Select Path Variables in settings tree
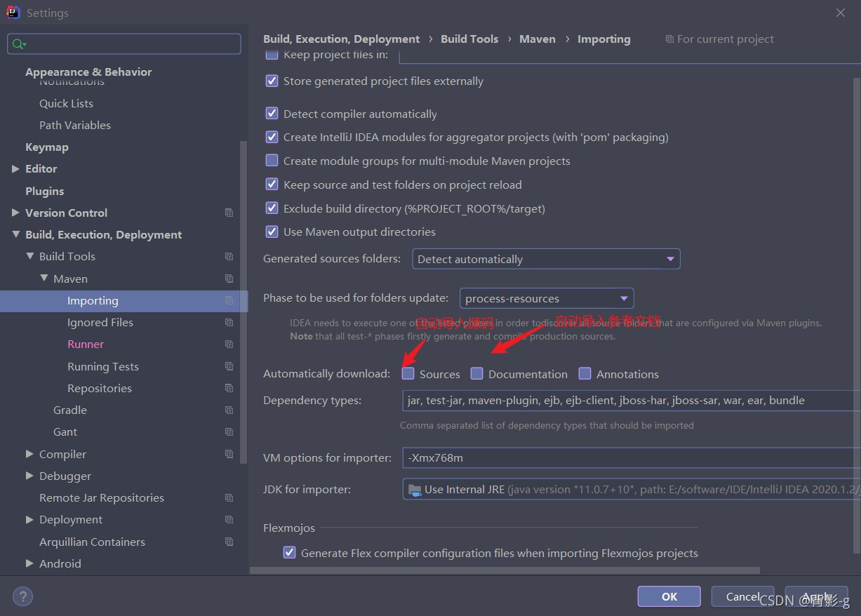The image size is (861, 616). click(x=75, y=125)
